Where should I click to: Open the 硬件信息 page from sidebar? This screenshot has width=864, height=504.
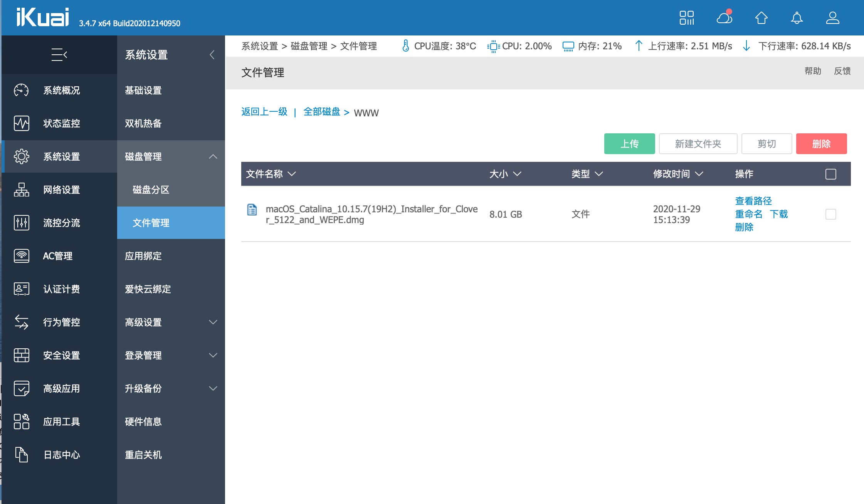[x=143, y=422]
